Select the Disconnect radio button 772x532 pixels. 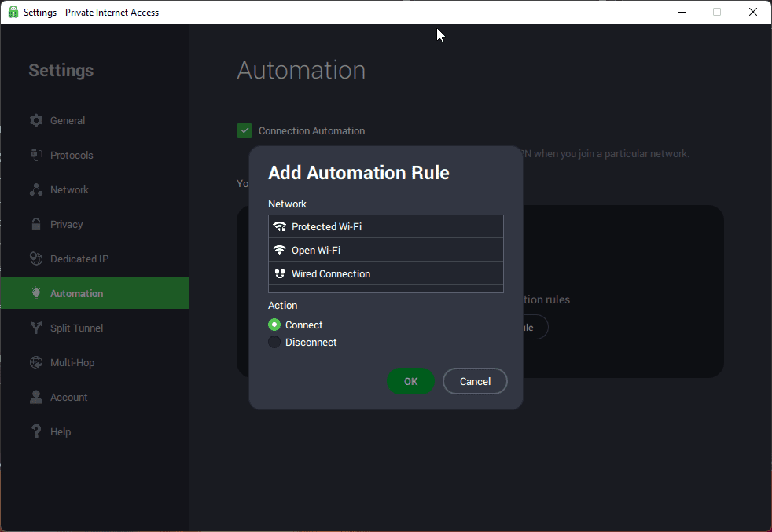[x=274, y=342]
